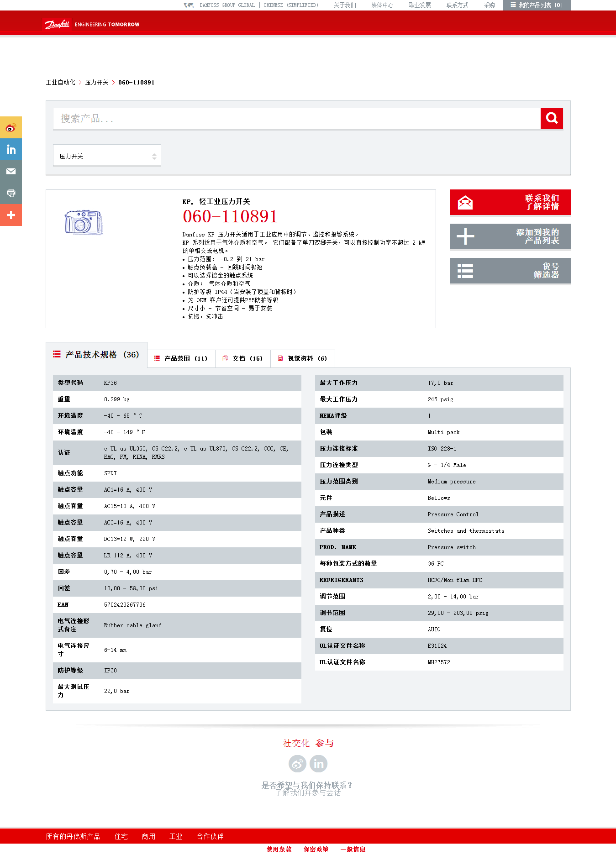Switch to the 视觉资料 (6) tab
616x855 pixels.
[303, 358]
